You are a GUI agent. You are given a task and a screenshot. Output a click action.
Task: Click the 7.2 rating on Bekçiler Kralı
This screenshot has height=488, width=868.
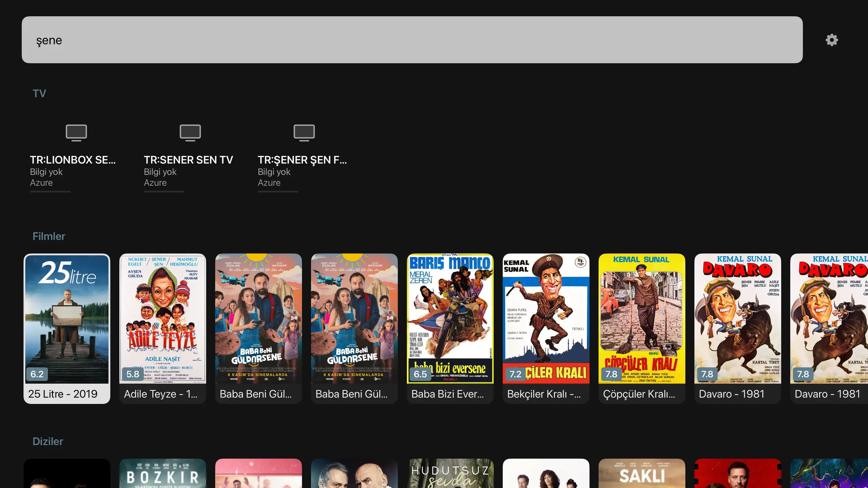pos(515,374)
